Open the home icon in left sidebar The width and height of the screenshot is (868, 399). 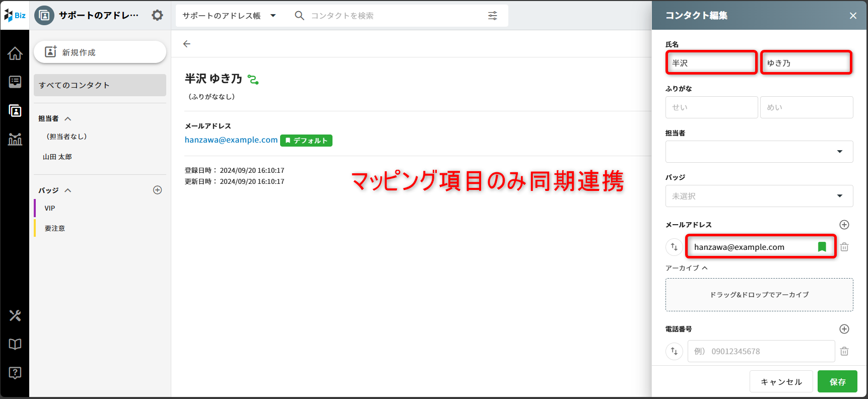(x=15, y=53)
